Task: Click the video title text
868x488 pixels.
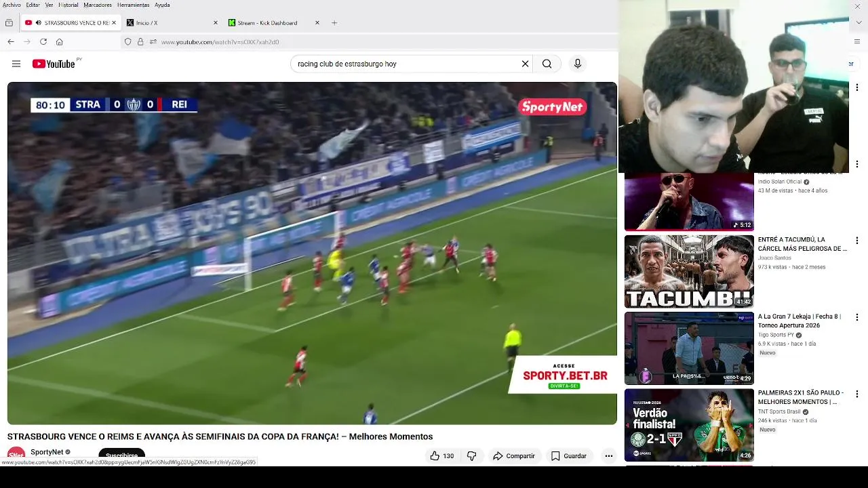Action: [x=220, y=436]
